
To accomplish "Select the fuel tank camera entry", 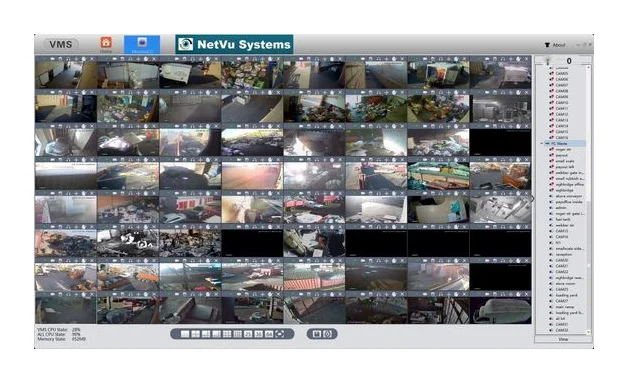I will (x=563, y=219).
